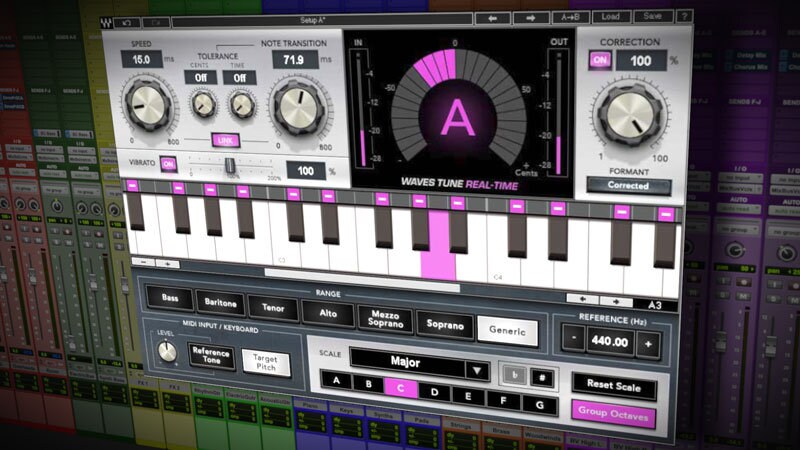
Task: Open the Major scale dropdown arrow
Action: pyautogui.click(x=477, y=371)
